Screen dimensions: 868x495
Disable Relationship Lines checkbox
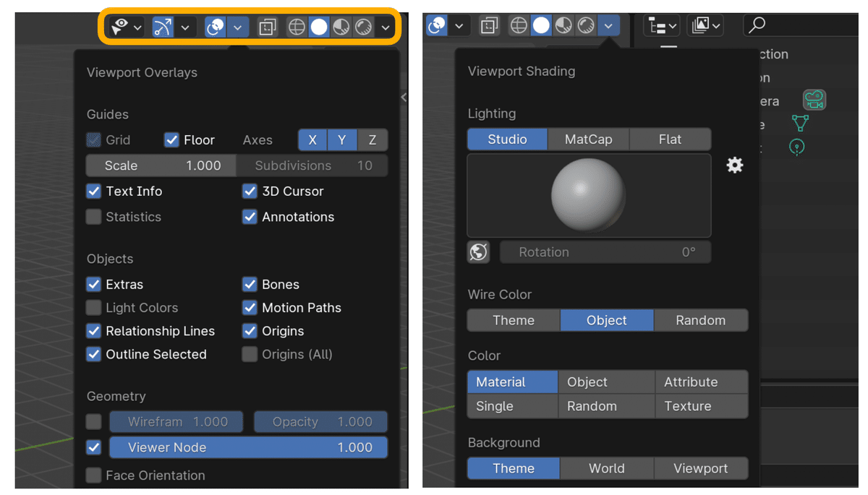[x=93, y=331]
